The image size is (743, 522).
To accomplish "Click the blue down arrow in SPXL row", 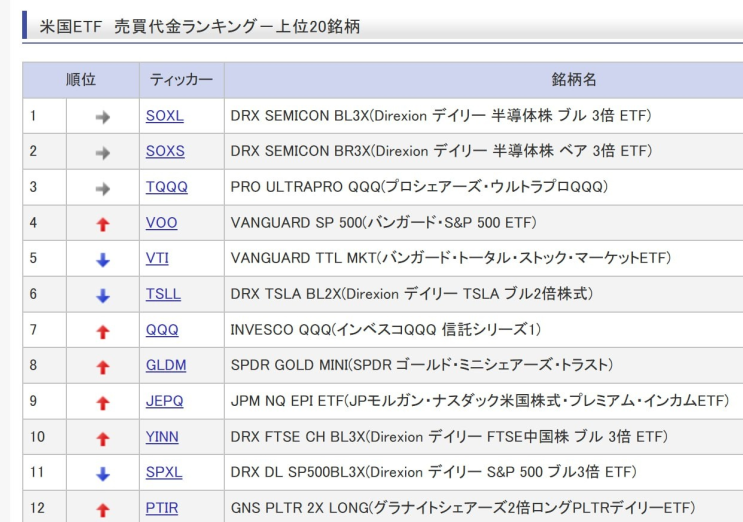I will click(x=103, y=474).
